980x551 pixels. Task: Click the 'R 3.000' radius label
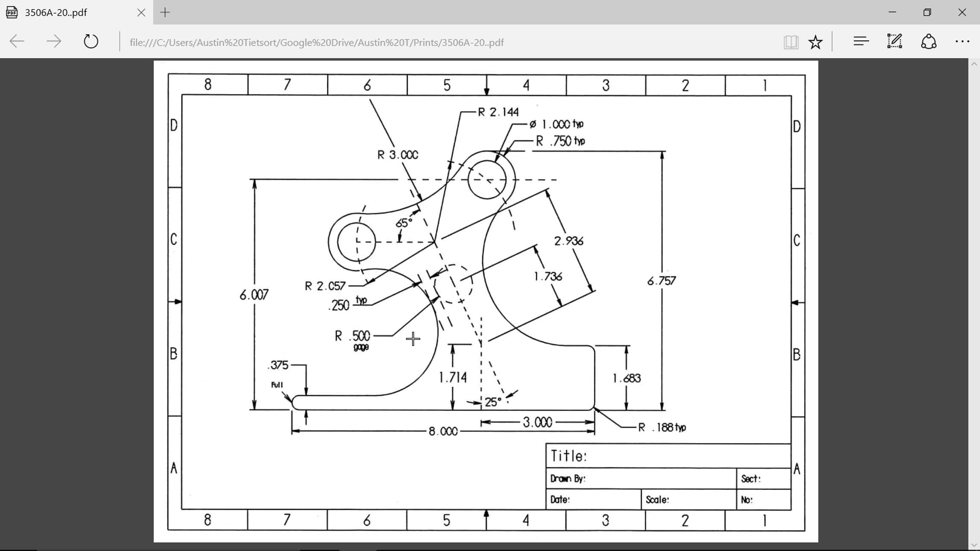coord(398,155)
